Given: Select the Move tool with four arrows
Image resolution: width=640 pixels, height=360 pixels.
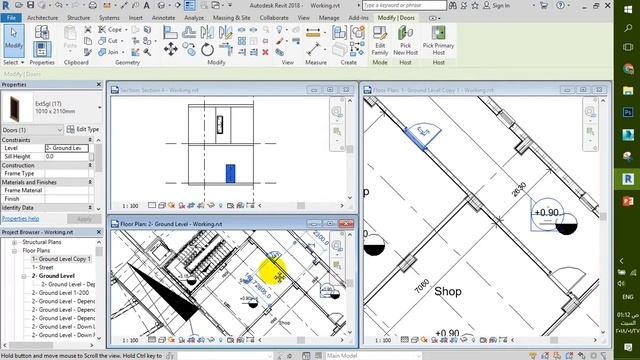Looking at the screenshot, I should tap(171, 49).
